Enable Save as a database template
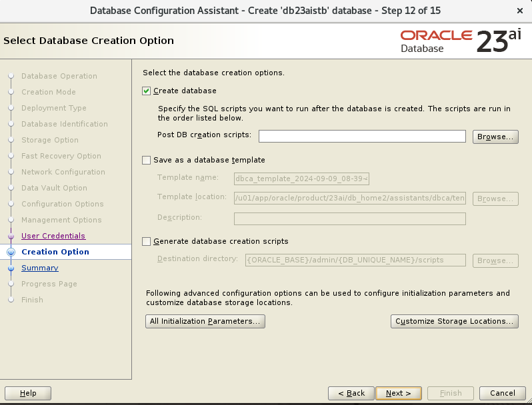Screen dimensions: 532x405 [x=146, y=160]
